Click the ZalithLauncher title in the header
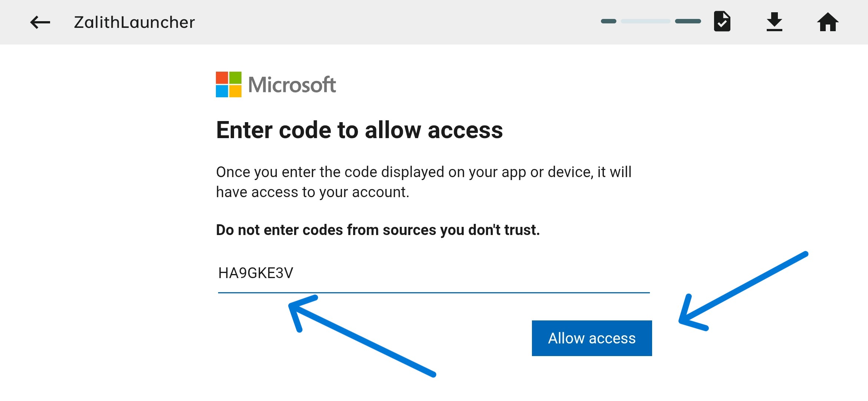 point(134,22)
